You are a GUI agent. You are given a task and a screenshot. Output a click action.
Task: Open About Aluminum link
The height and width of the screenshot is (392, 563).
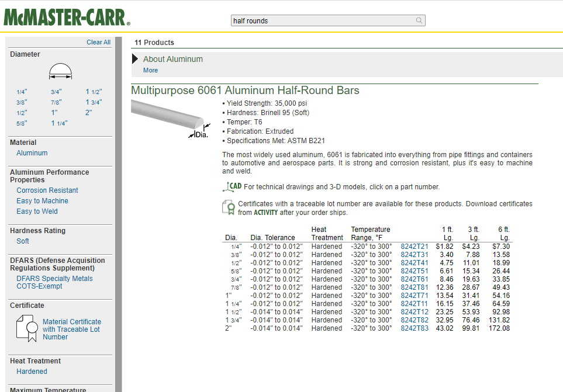coord(172,59)
